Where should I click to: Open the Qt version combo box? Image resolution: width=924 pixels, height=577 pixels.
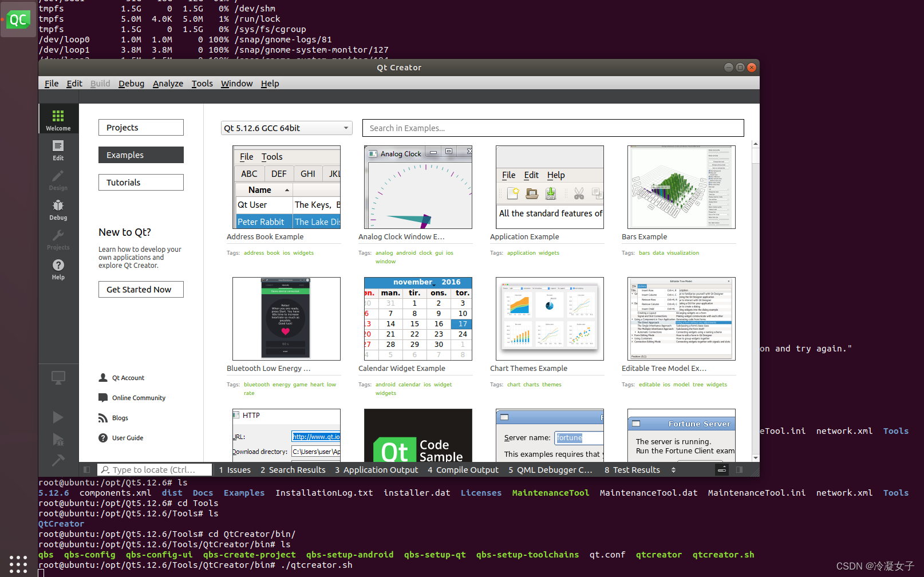286,128
